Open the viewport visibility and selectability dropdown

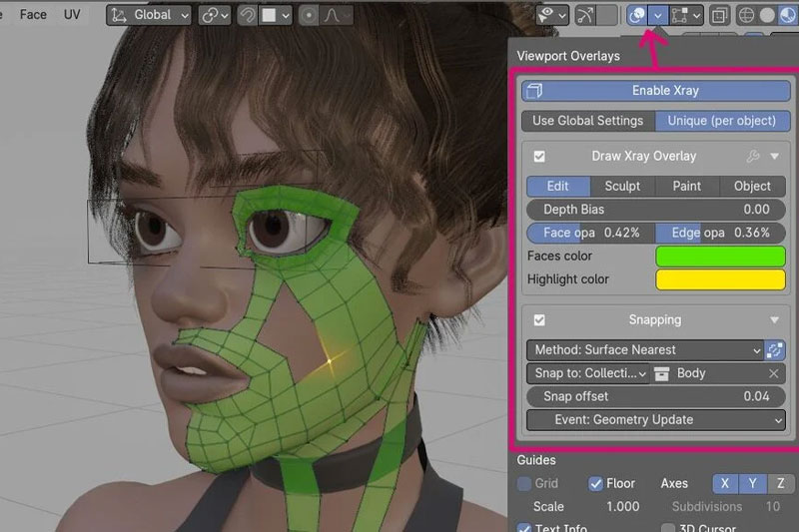click(552, 15)
